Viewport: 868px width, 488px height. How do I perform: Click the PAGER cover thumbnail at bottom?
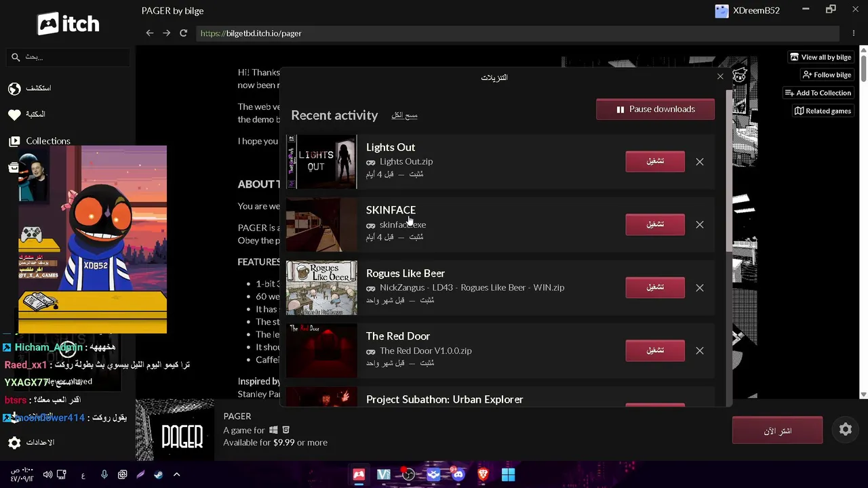point(175,430)
